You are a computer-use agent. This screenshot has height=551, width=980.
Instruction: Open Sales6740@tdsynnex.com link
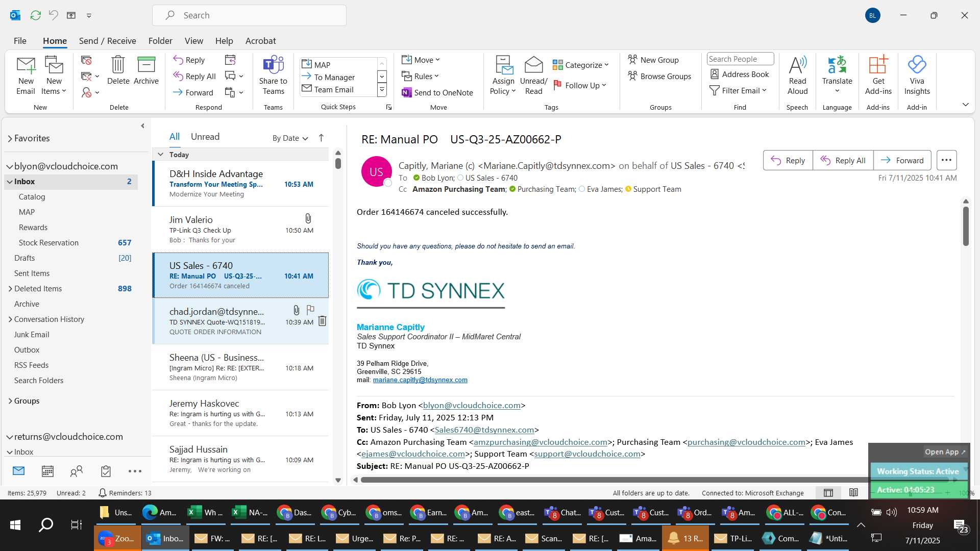click(484, 430)
